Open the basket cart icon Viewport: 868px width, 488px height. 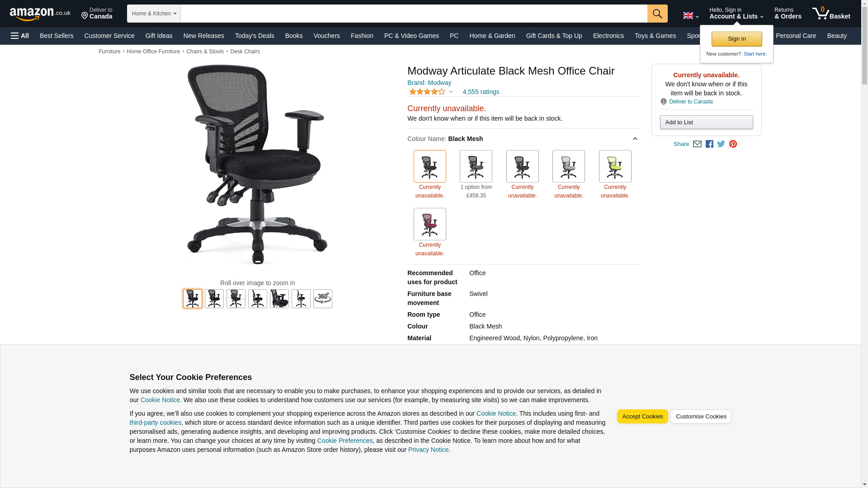point(831,14)
